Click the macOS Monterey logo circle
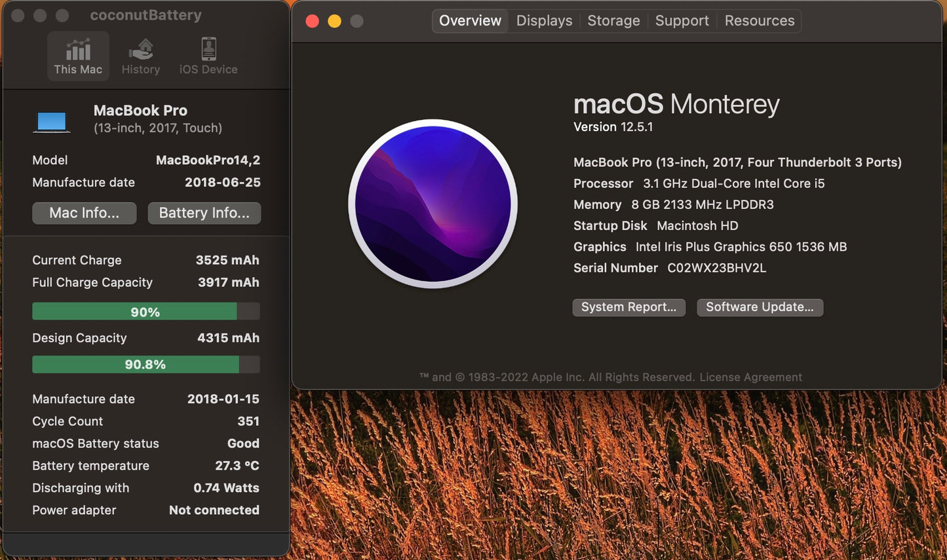This screenshot has height=560, width=947. tap(433, 203)
